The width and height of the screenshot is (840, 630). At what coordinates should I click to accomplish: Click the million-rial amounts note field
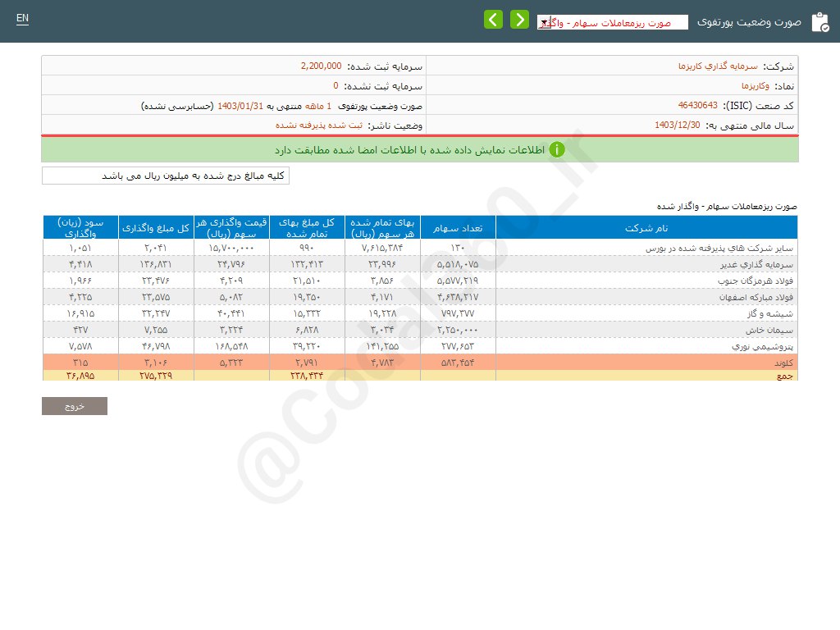coord(166,176)
